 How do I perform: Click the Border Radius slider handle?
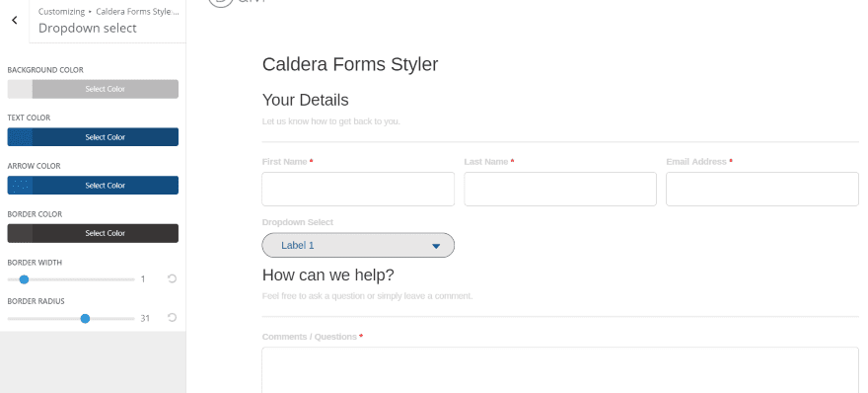click(85, 319)
